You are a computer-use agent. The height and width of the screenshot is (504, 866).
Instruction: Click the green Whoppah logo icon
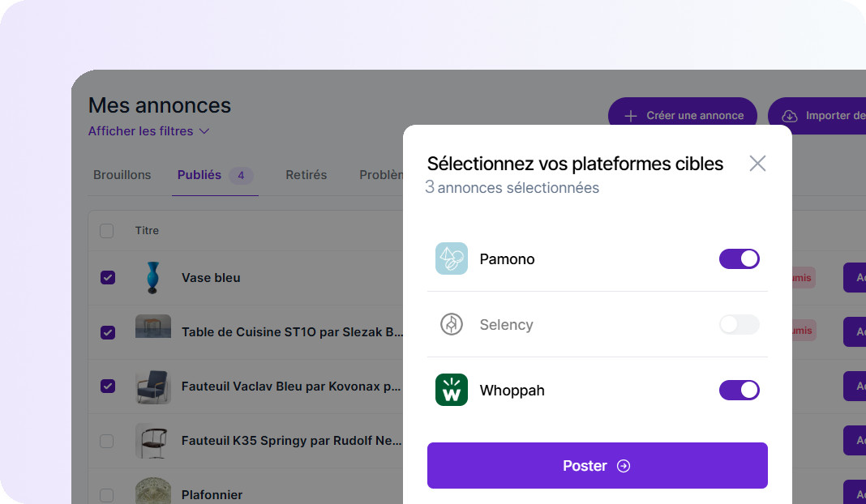[x=451, y=390]
